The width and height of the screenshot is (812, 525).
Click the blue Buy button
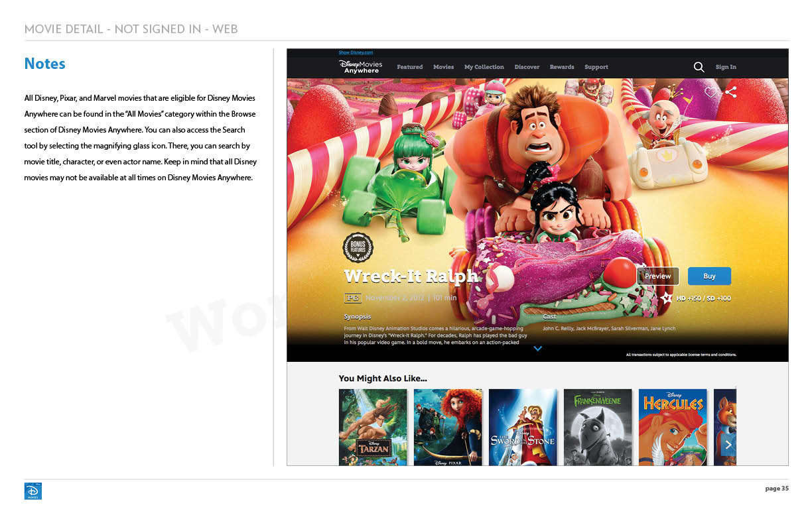click(709, 276)
